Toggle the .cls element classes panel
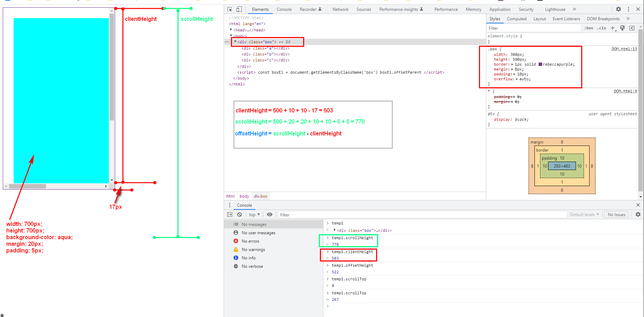 coord(601,28)
